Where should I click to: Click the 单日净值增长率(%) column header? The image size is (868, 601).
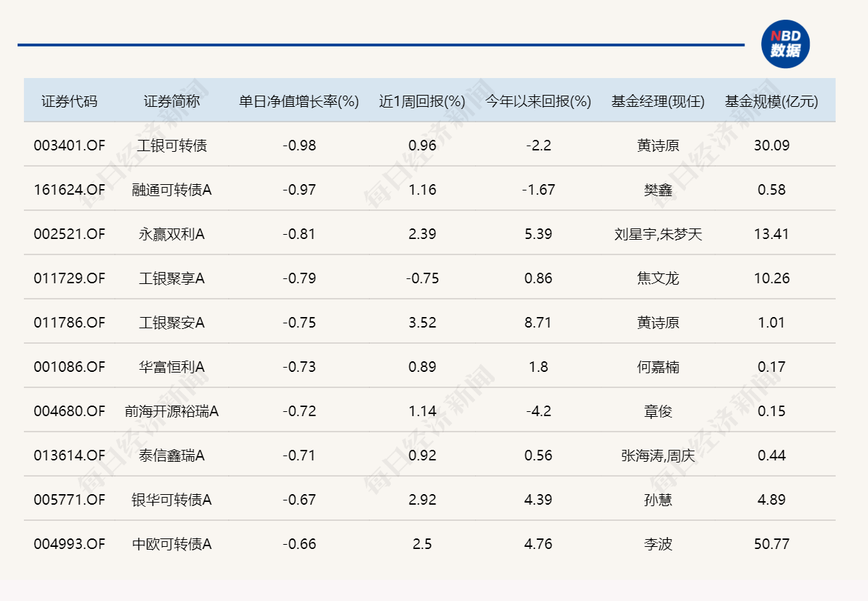tap(299, 101)
